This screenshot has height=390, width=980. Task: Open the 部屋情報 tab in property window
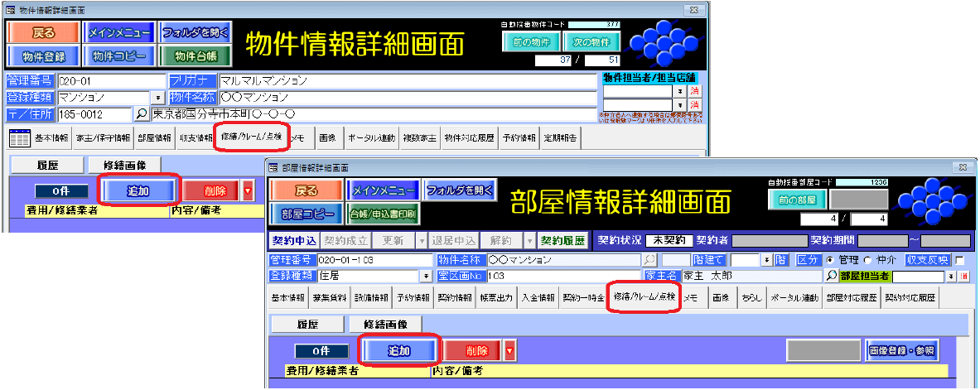pos(155,137)
